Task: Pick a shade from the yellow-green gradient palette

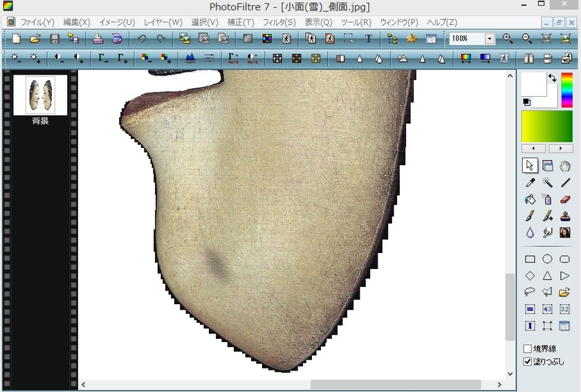Action: click(547, 127)
